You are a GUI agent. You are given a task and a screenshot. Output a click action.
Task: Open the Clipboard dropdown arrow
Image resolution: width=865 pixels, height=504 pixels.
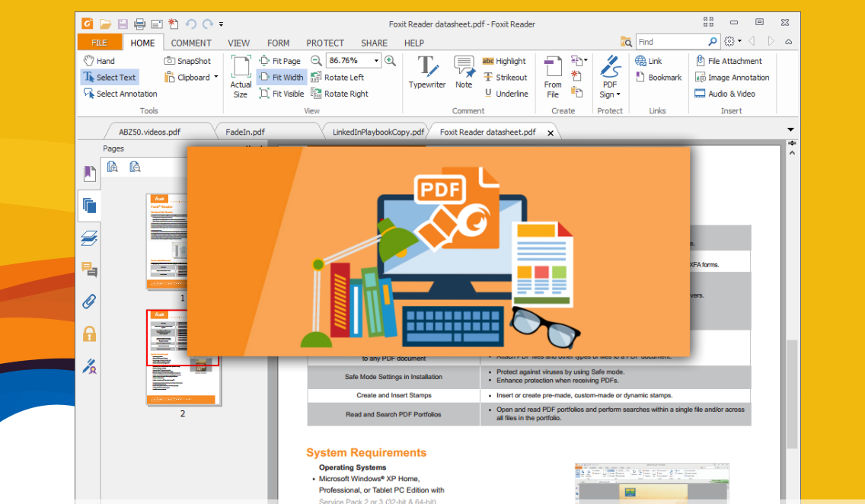tap(215, 77)
